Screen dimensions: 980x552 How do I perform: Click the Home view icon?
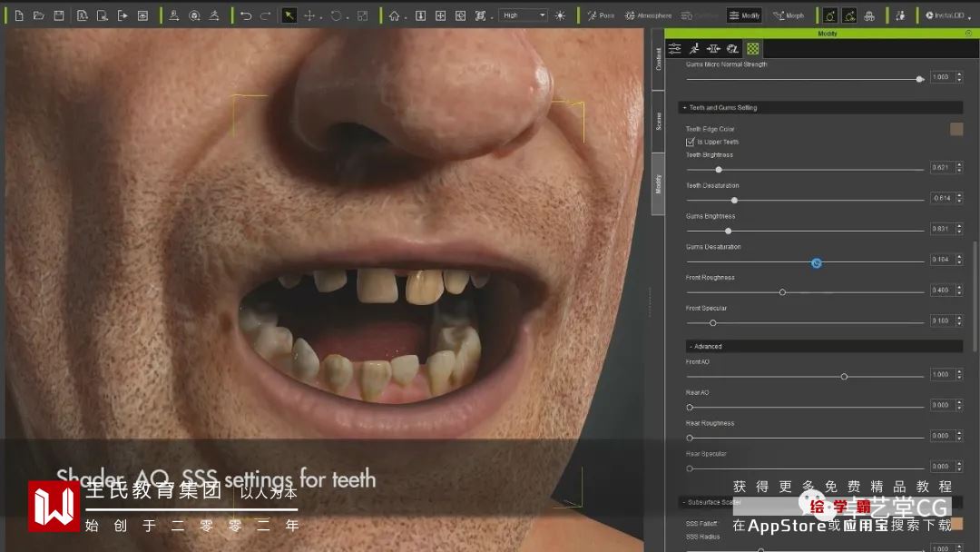(394, 15)
